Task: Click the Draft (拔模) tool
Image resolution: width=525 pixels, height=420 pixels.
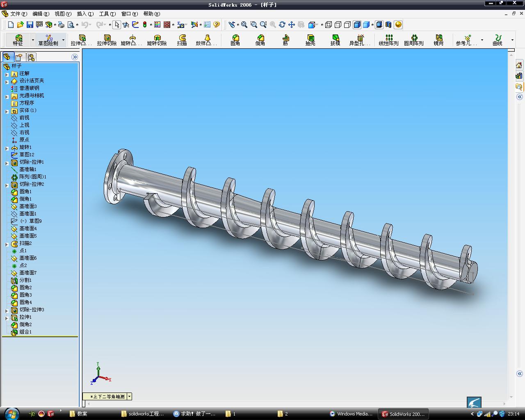Action: coord(336,40)
